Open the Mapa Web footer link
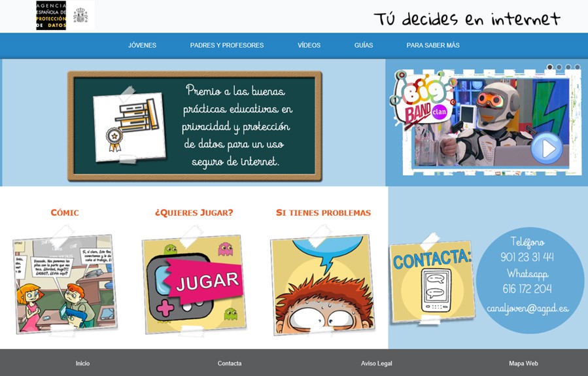This screenshot has height=376, width=588. coord(523,364)
